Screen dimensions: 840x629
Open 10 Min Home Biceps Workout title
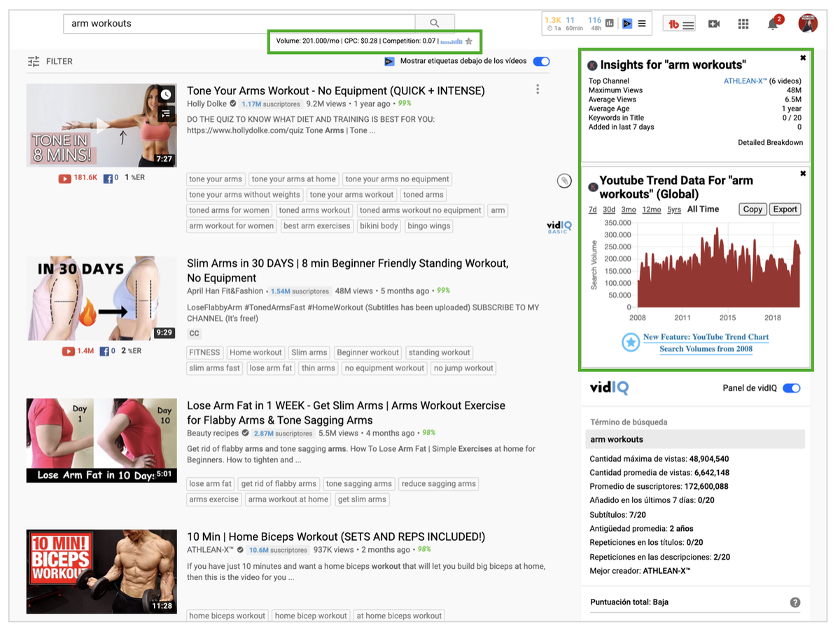(x=336, y=537)
